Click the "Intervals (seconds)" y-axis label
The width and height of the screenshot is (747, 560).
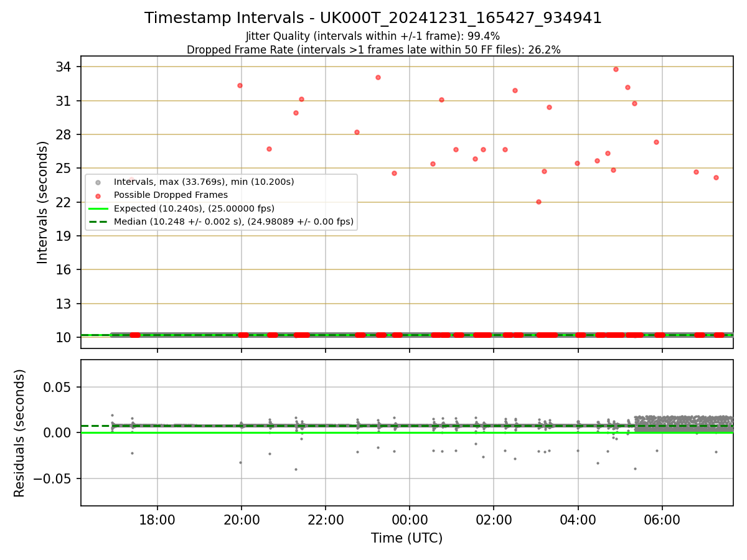42,202
